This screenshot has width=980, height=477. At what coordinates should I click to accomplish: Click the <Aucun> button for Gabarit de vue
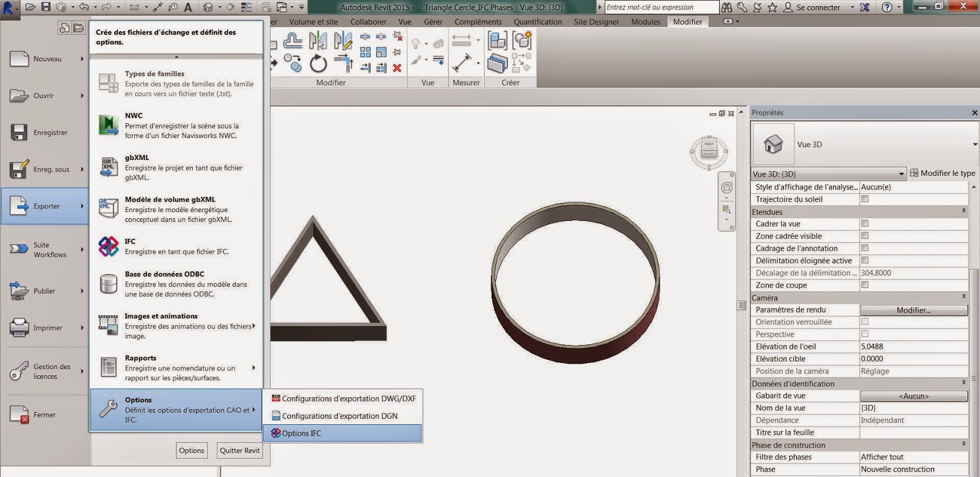pyautogui.click(x=914, y=395)
